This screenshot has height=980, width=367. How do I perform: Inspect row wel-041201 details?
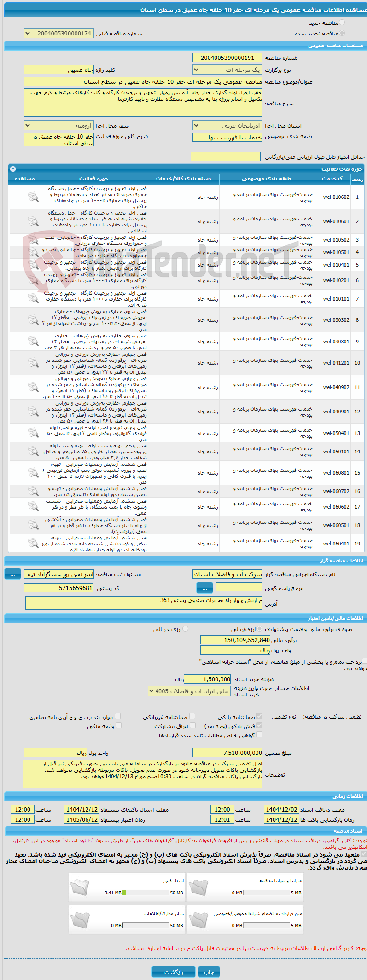(x=33, y=363)
